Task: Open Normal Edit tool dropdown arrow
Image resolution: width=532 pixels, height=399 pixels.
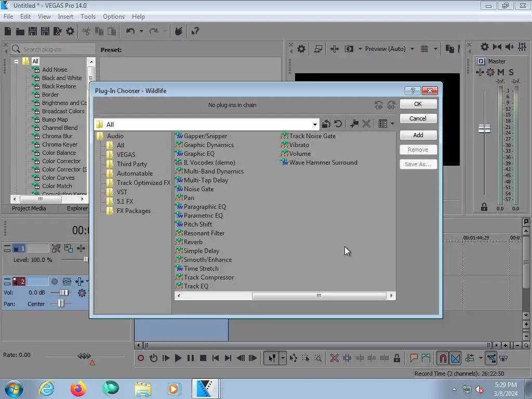Action: point(283,358)
